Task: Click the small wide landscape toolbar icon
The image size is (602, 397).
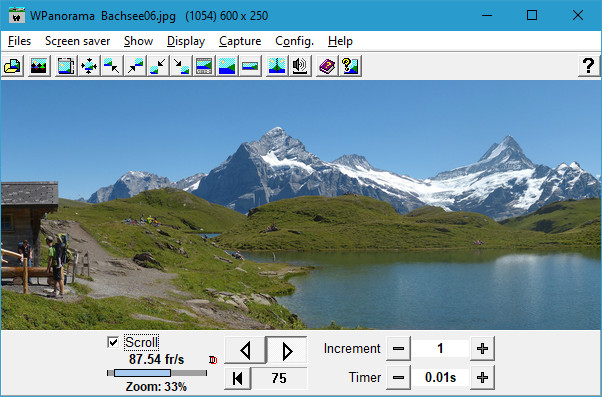Action: [250, 66]
